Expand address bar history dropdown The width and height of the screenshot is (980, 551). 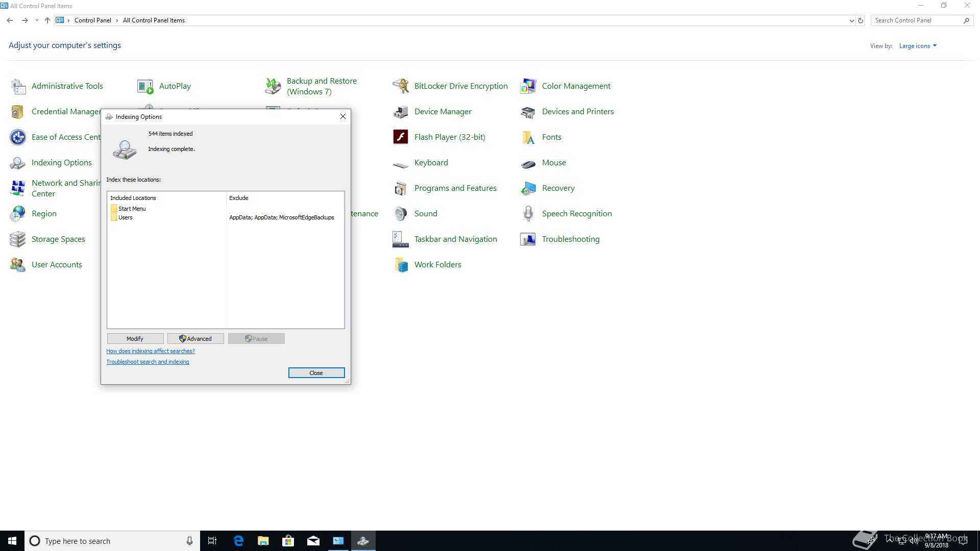(851, 21)
